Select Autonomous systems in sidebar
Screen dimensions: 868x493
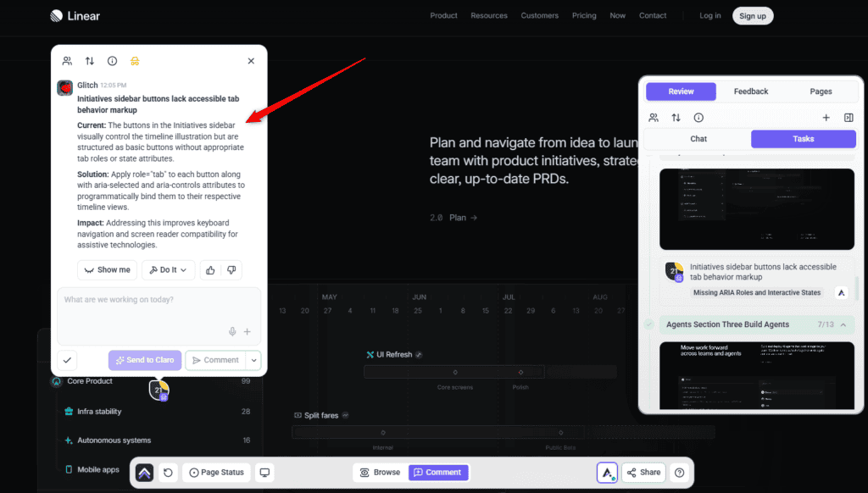click(114, 440)
